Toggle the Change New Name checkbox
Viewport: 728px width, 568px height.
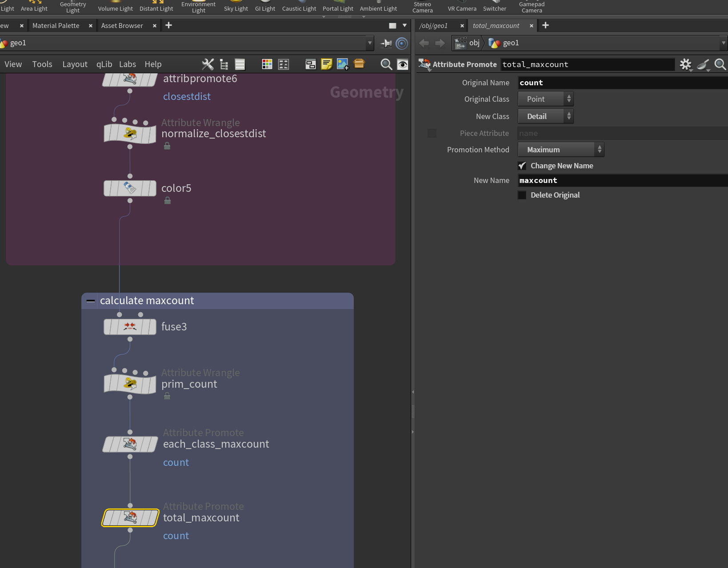(522, 166)
